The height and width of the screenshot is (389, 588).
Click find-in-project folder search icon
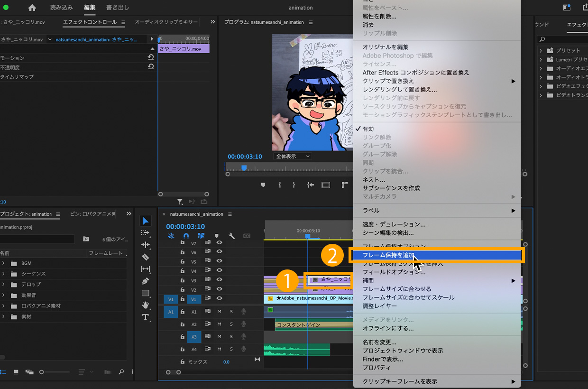[x=86, y=239]
